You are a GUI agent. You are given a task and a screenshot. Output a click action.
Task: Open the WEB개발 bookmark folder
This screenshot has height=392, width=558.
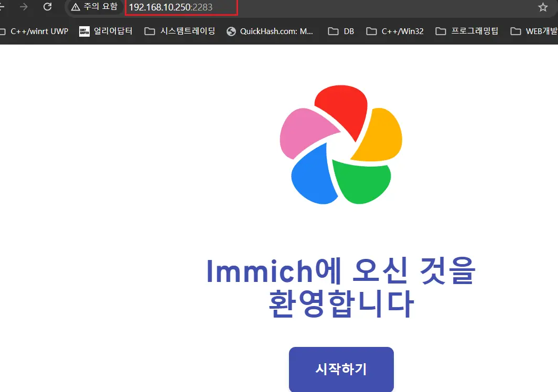[533, 31]
